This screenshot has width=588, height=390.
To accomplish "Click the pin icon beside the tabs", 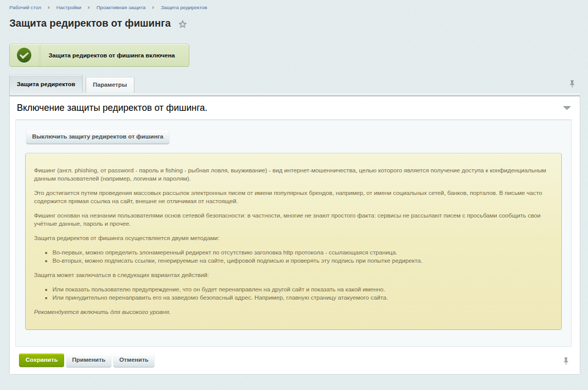I will [x=572, y=84].
